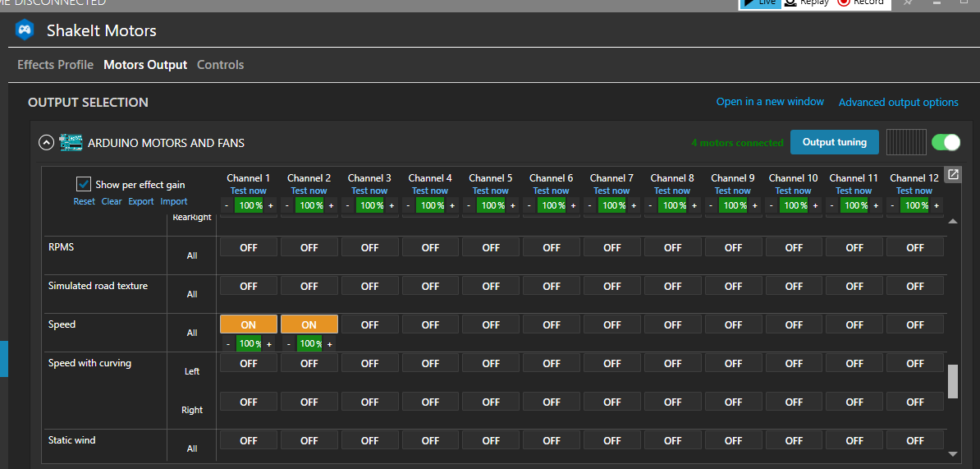The width and height of the screenshot is (980, 469).
Task: Select the Simulated road texture label
Action: (x=98, y=286)
